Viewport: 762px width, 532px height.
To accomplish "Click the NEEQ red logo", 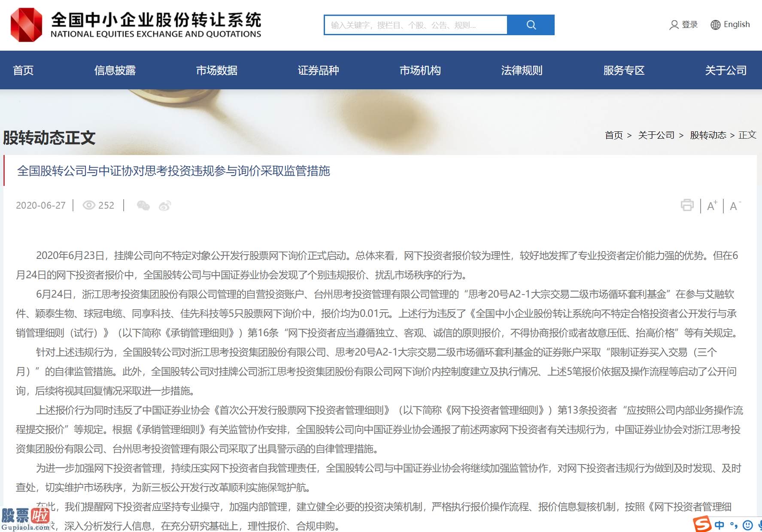I will 26,25.
